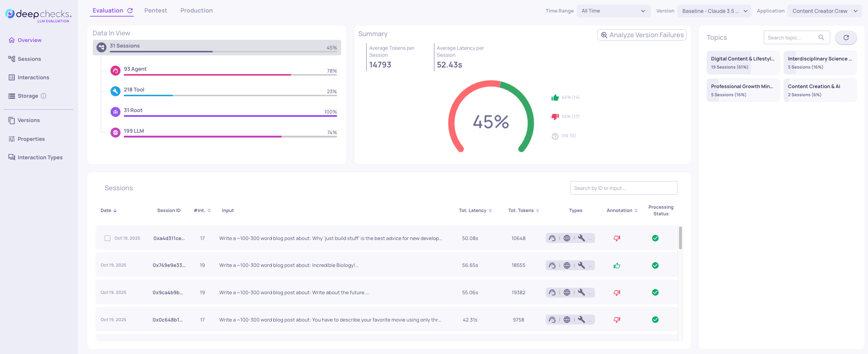The height and width of the screenshot is (354, 868).
Task: Click the 31 Sessions progress bar
Action: 223,52
